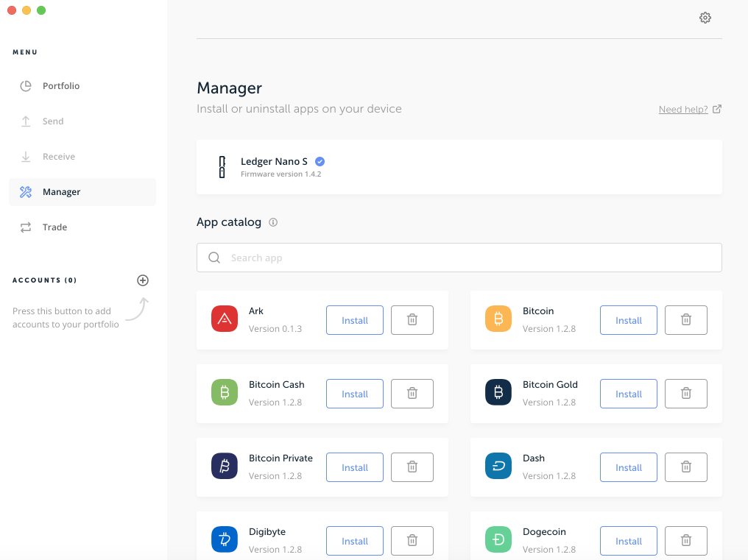The width and height of the screenshot is (748, 560).
Task: Uninstall Bitcoin Private via trash button
Action: pyautogui.click(x=412, y=467)
